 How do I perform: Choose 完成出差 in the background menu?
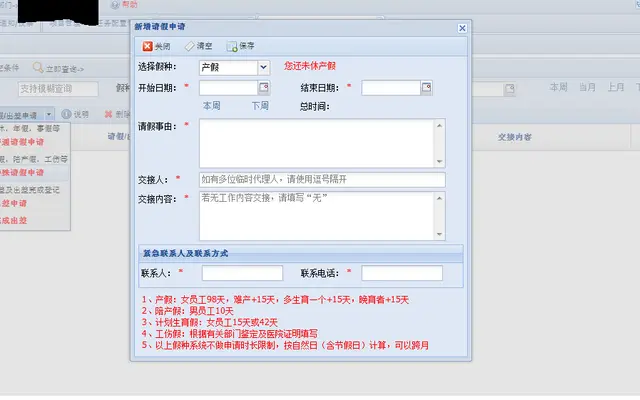[13, 220]
